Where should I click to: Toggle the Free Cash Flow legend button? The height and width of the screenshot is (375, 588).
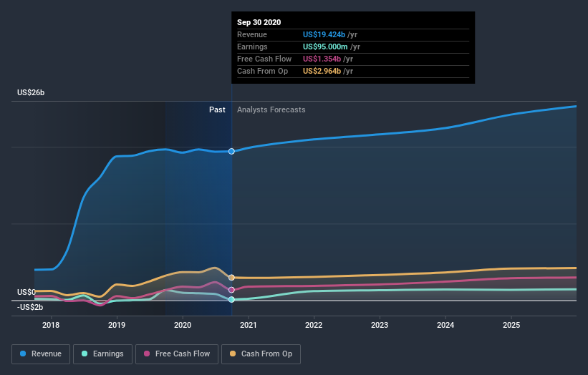click(x=177, y=354)
